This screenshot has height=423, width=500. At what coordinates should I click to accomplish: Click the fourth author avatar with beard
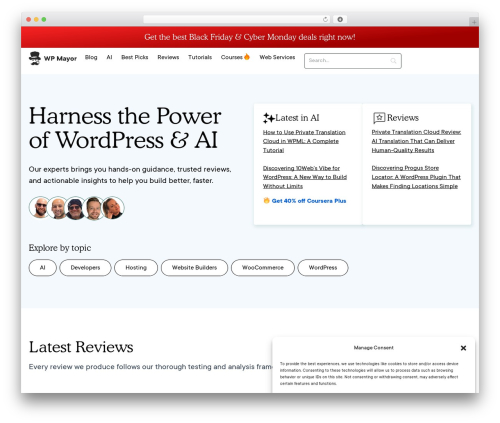(x=94, y=208)
